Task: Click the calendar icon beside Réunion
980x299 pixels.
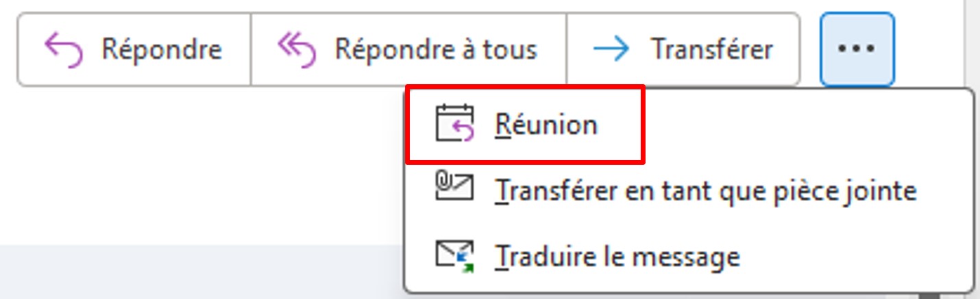Action: pos(454,124)
